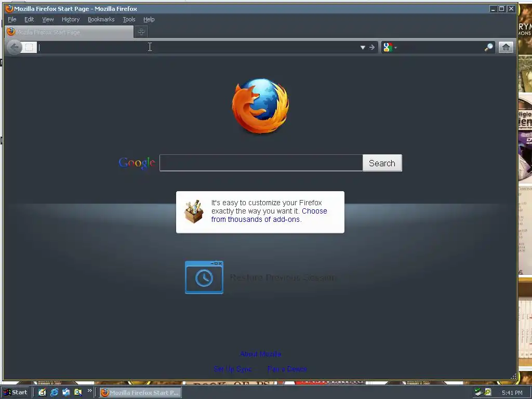The image size is (532, 399).
Task: Click the site identity icon in address bar
Action: tap(29, 47)
